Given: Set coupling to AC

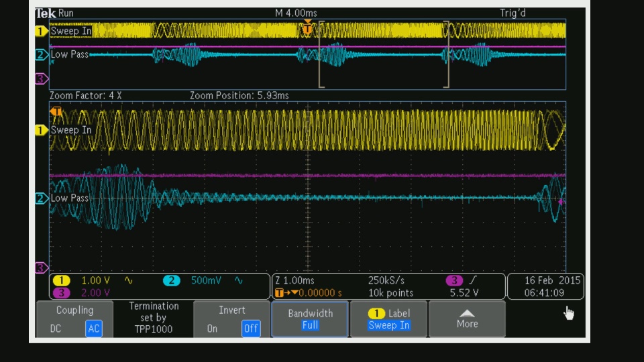Looking at the screenshot, I should tap(93, 329).
